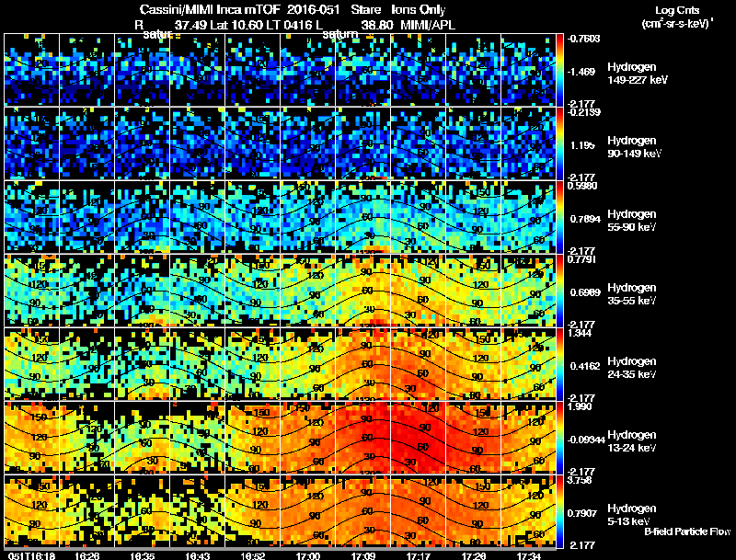Click the color bar beside the 149-227 keV row
The height and width of the screenshot is (560, 736).
pyautogui.click(x=559, y=70)
